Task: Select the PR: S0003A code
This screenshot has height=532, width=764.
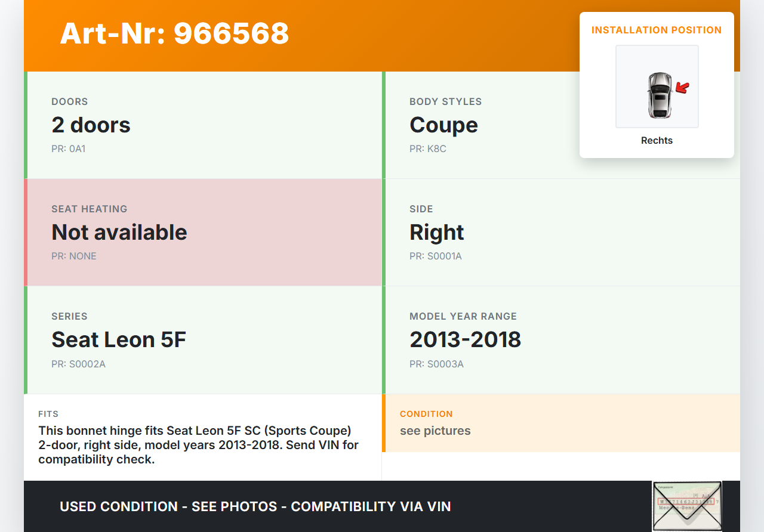Action: click(436, 364)
